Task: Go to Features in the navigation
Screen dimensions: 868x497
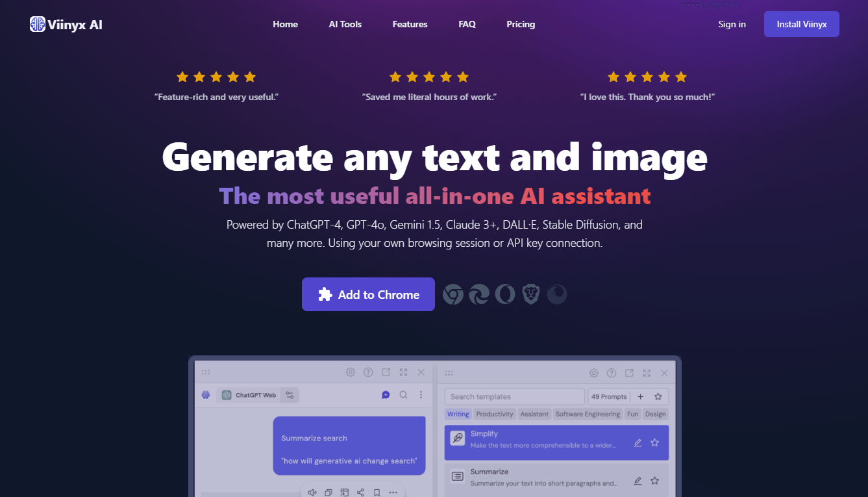Action: coord(410,24)
